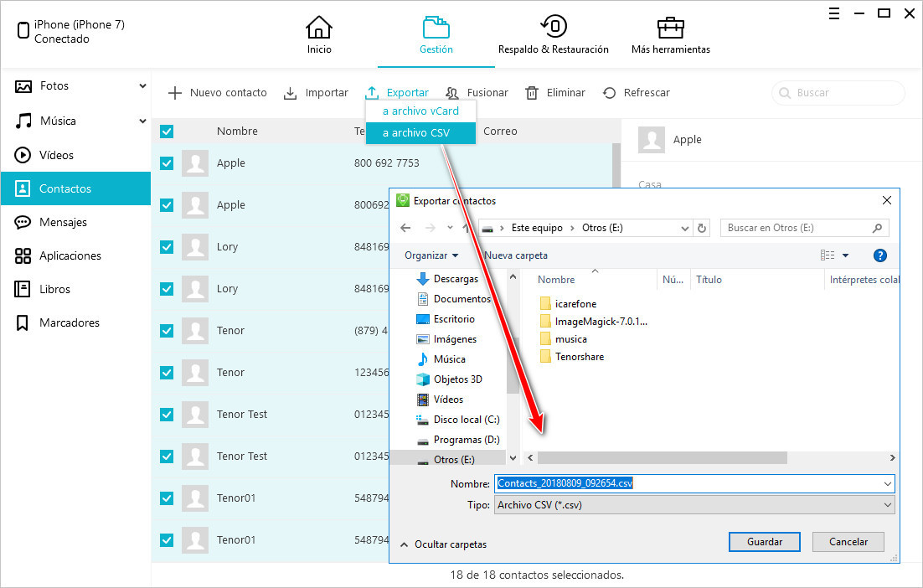
Task: Click the view layout icon in dialog
Action: coord(828,255)
